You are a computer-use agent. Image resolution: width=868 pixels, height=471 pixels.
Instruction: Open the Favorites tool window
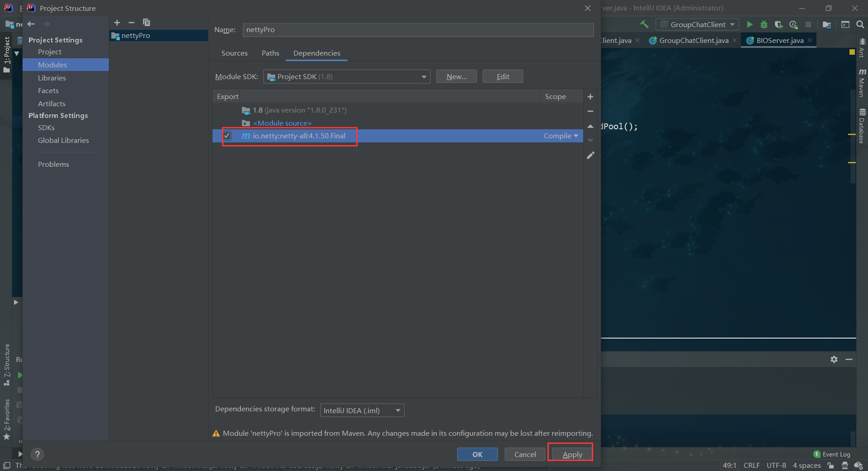[x=6, y=419]
